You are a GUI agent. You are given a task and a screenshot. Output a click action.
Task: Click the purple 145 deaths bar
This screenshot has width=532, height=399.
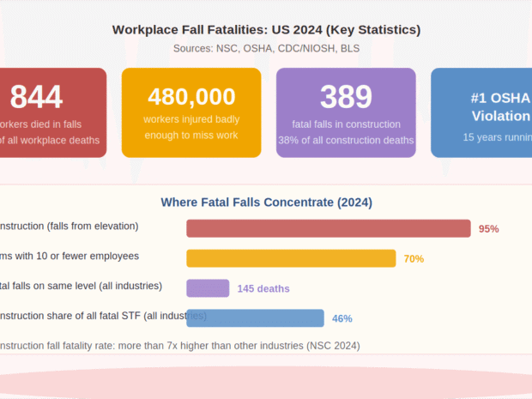(208, 288)
